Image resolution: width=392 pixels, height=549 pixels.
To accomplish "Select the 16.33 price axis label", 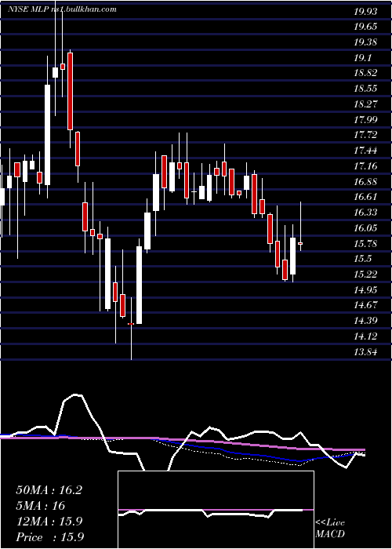I will coord(365,213).
